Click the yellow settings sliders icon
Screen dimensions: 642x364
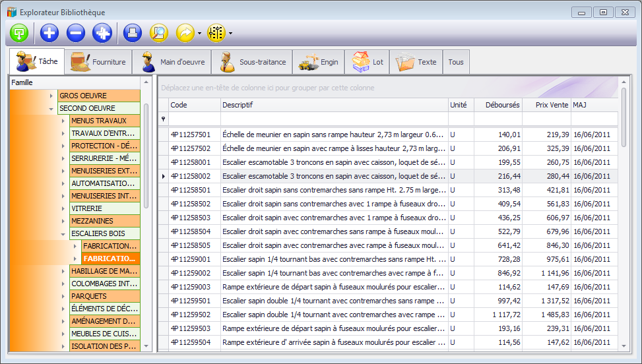pyautogui.click(x=216, y=32)
